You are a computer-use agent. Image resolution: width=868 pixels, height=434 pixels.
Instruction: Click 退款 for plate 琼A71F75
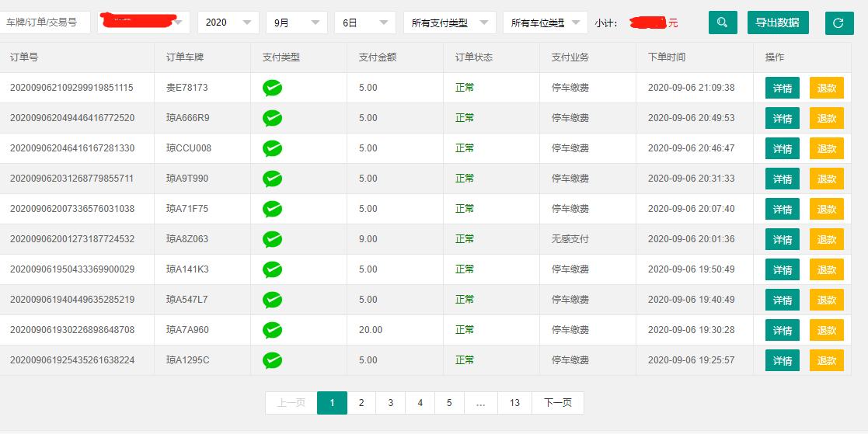[827, 209]
